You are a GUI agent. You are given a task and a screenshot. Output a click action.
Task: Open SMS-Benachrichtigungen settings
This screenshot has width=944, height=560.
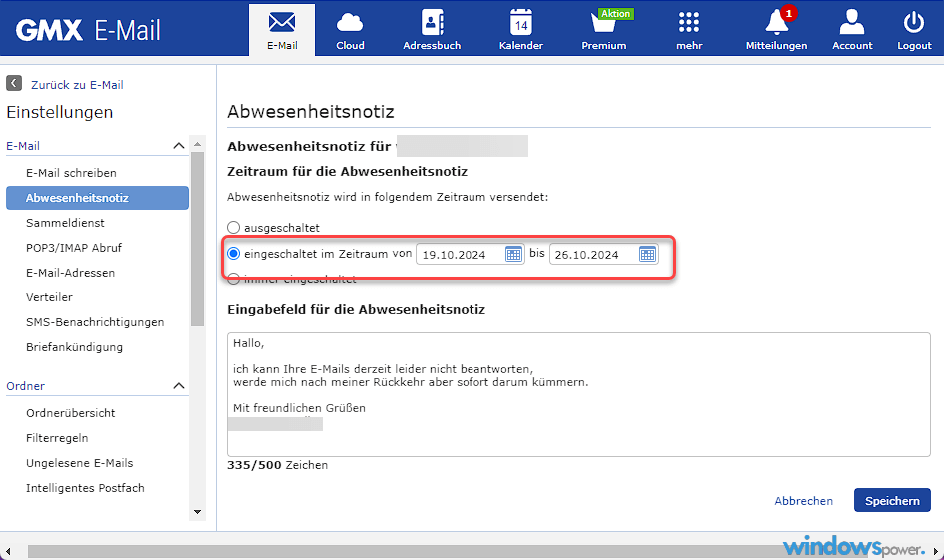(x=95, y=322)
